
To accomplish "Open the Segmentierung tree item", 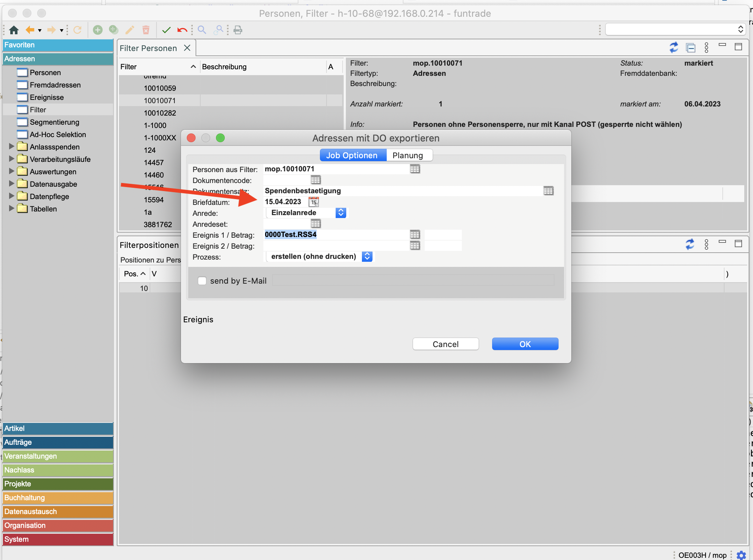I will tap(54, 122).
